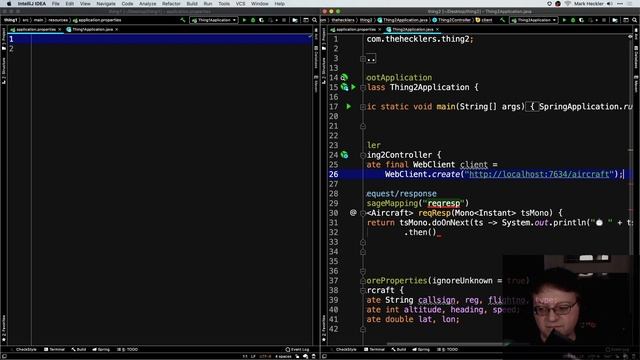Screen dimensions: 640x360
Task: Click the Spring bean gutter icon on line 14
Action: point(344,77)
